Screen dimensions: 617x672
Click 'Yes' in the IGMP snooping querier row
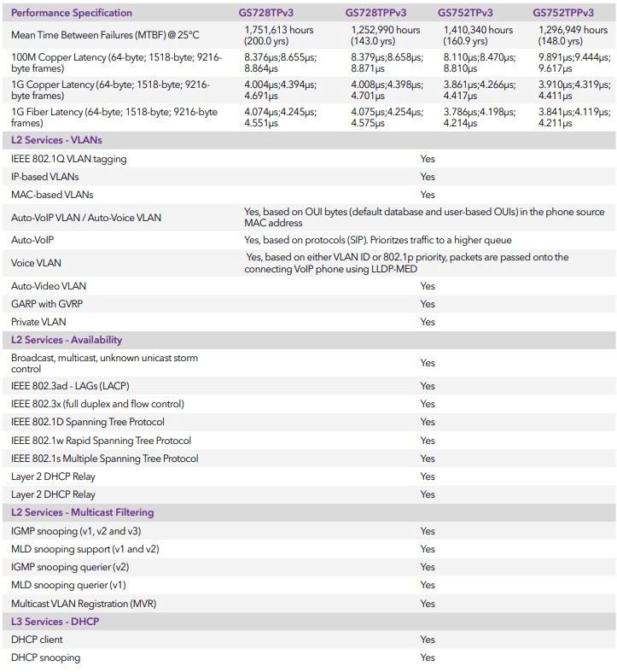point(428,568)
